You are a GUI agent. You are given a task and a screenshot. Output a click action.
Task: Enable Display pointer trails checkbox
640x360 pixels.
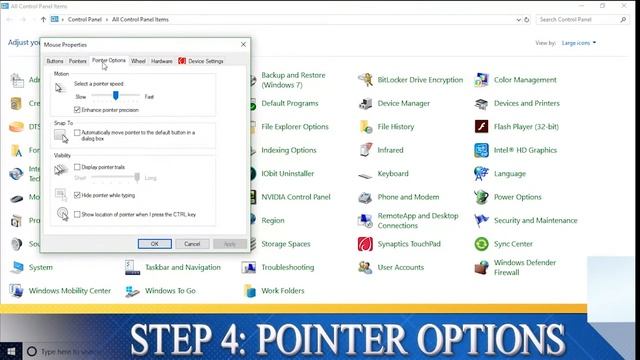(x=77, y=167)
